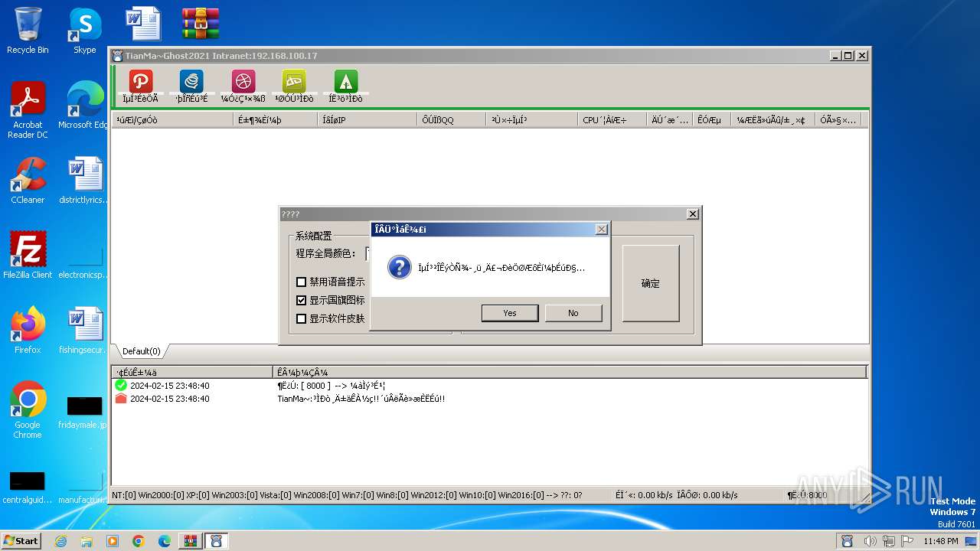Select the districtlyrics Word document icon
The width and height of the screenshot is (980, 551).
tap(85, 181)
